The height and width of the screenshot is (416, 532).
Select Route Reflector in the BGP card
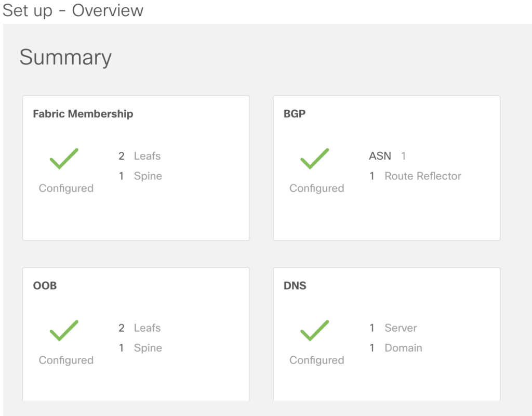click(x=423, y=176)
